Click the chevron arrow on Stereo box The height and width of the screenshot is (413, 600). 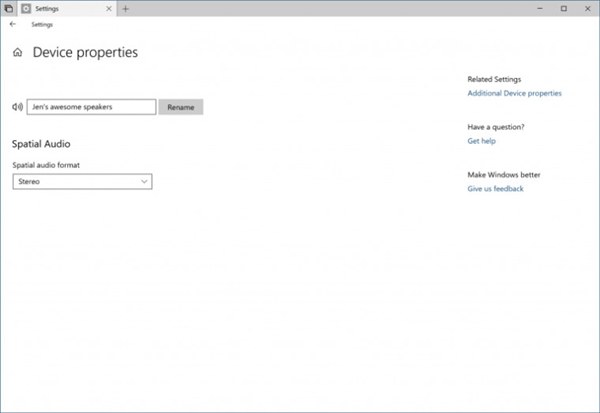coord(144,182)
